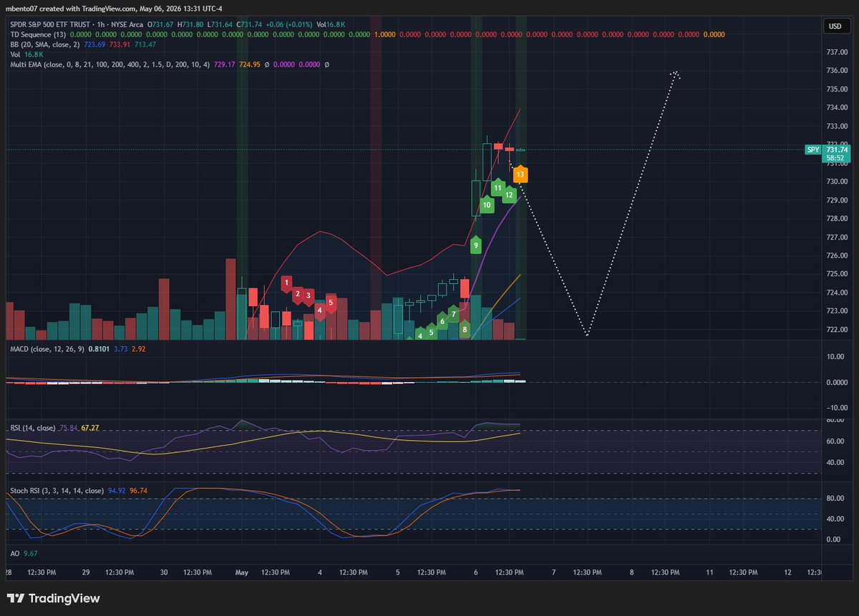859x616 pixels.
Task: Click the 730.00 price axis label
Action: point(836,182)
